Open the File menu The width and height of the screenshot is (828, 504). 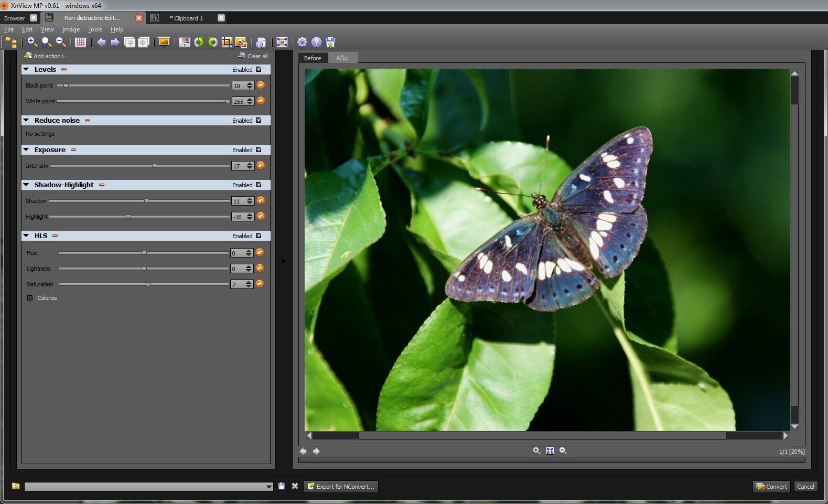point(9,29)
